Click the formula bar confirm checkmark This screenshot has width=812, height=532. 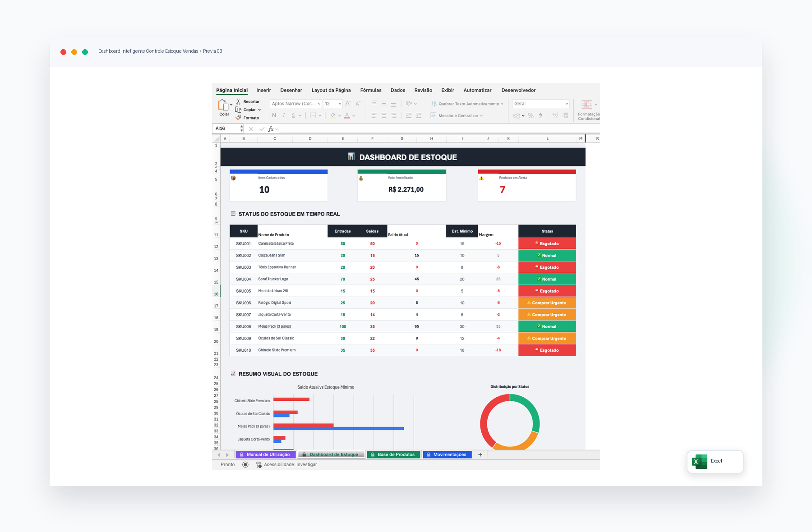tap(262, 129)
